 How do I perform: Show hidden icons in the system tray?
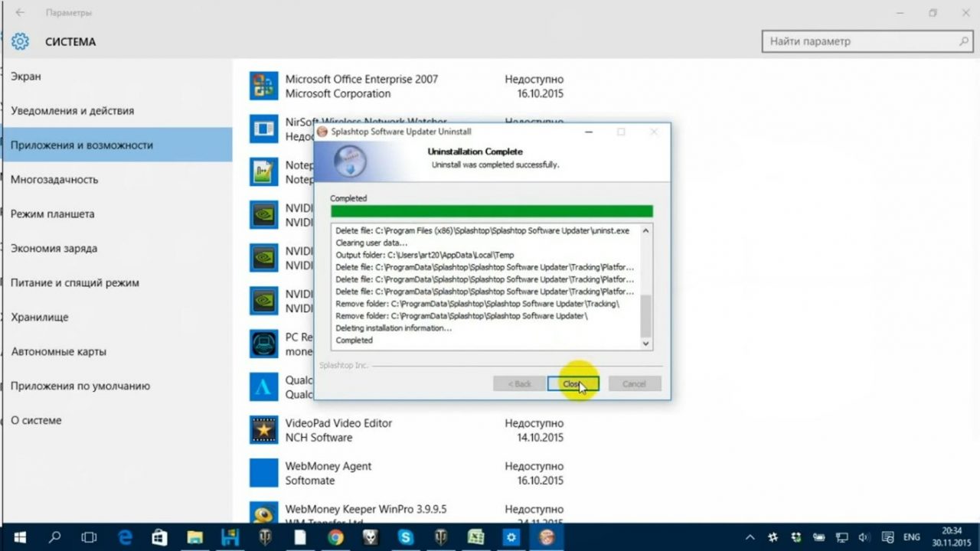tap(749, 538)
